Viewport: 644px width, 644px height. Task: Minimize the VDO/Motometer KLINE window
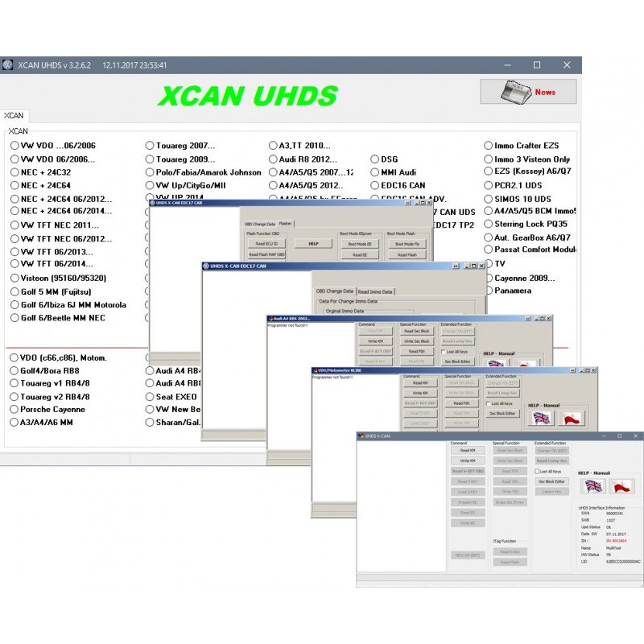581,370
